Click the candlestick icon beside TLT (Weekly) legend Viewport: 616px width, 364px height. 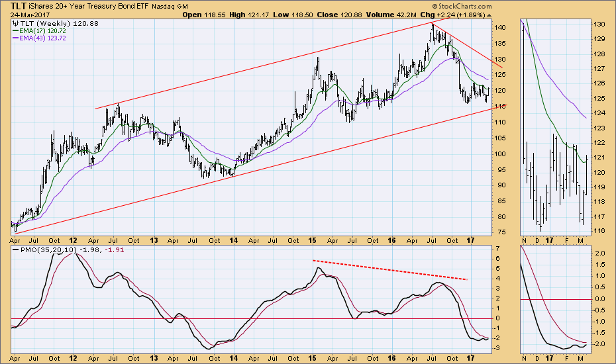tap(16, 24)
